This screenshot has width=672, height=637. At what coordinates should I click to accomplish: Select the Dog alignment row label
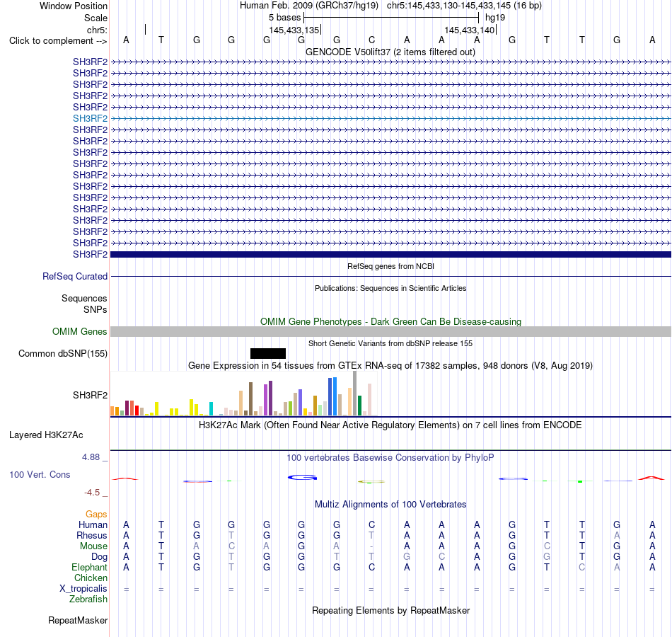(x=100, y=557)
